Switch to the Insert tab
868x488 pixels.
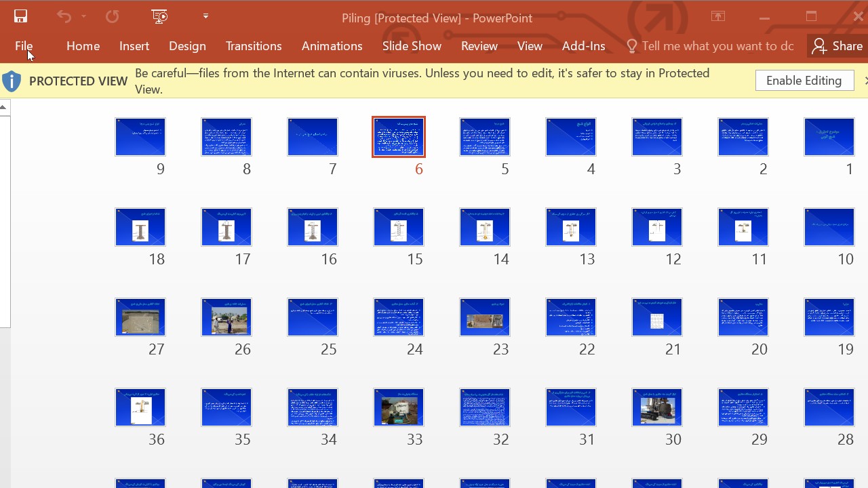pos(134,46)
